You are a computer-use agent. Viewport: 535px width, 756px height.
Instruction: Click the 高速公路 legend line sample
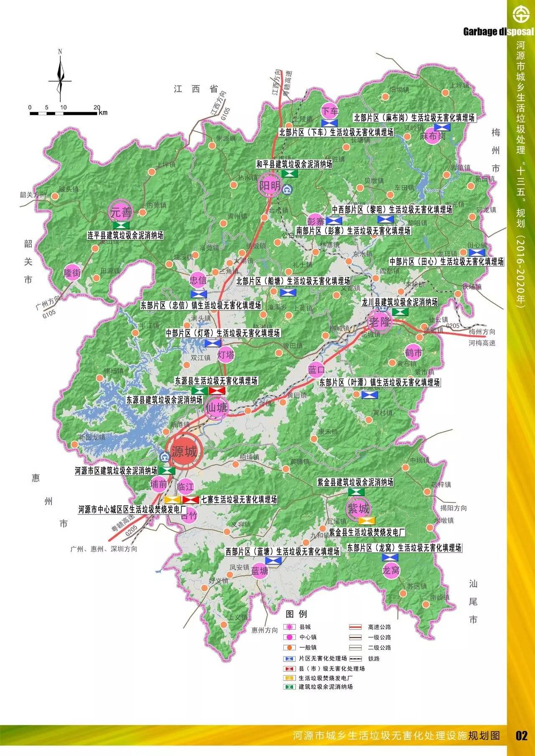click(x=355, y=627)
